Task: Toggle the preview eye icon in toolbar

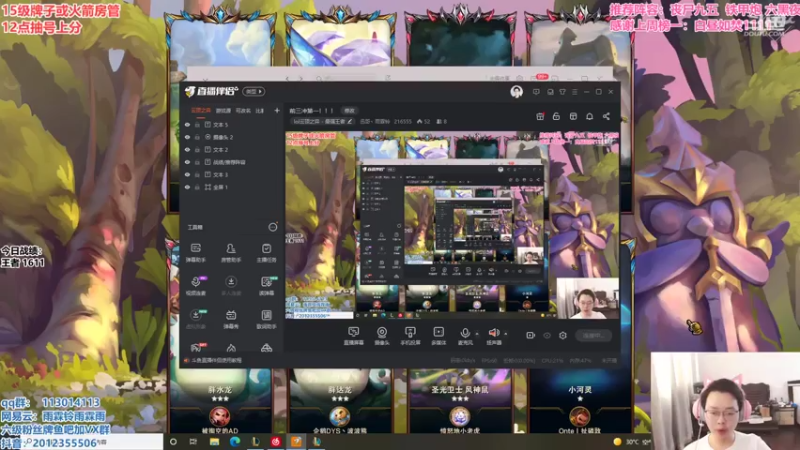Action: (547, 335)
